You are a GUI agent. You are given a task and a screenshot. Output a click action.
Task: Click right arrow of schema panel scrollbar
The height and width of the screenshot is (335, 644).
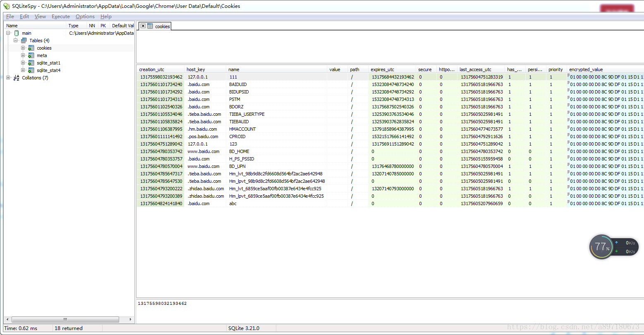coord(131,320)
